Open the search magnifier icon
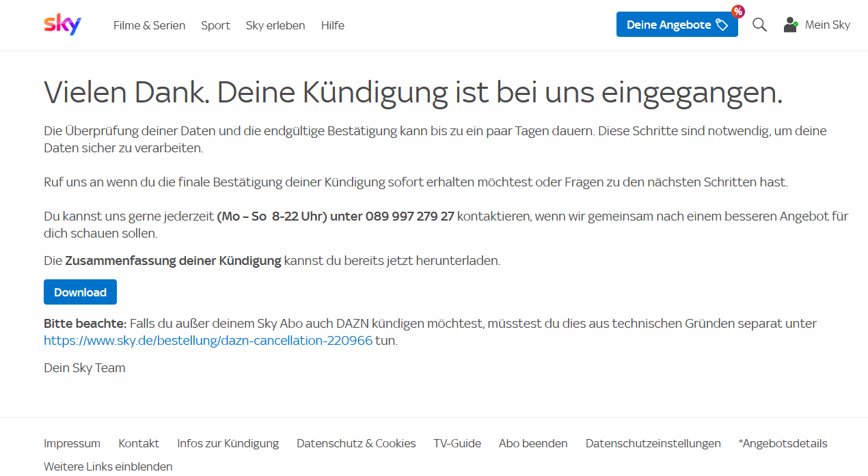This screenshot has height=476, width=868. tap(759, 25)
